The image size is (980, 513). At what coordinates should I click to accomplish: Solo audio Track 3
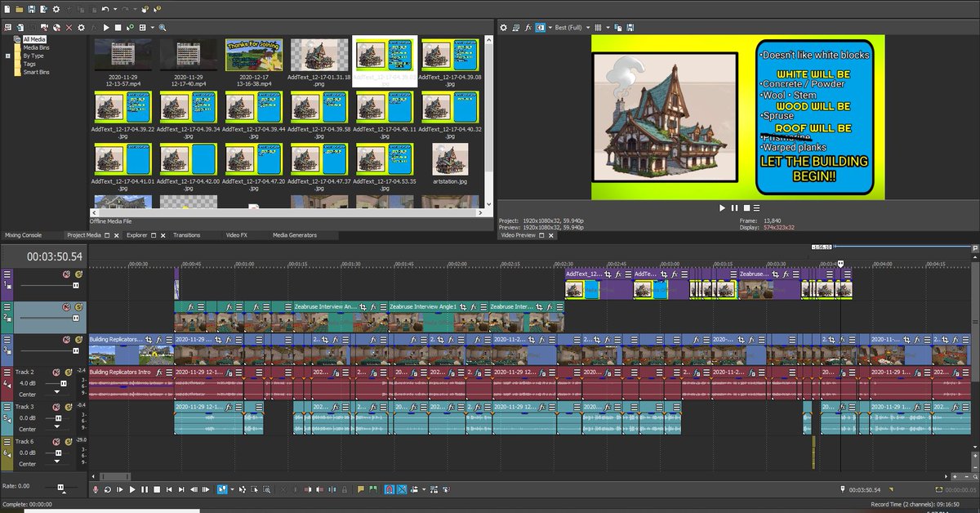point(69,407)
